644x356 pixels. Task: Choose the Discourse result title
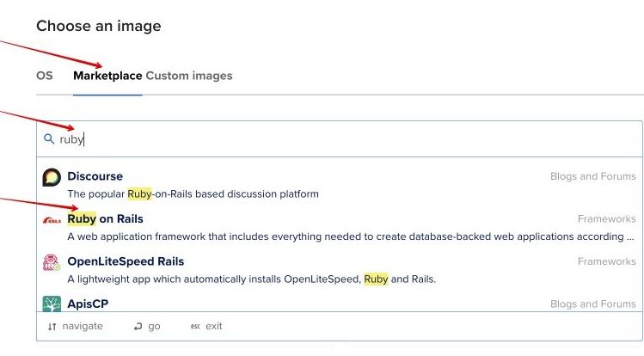[95, 176]
